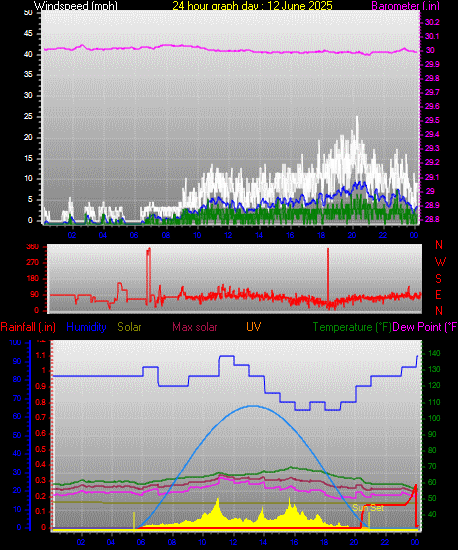
Task: Click wind direction axis value "180"
Action: [x=33, y=279]
